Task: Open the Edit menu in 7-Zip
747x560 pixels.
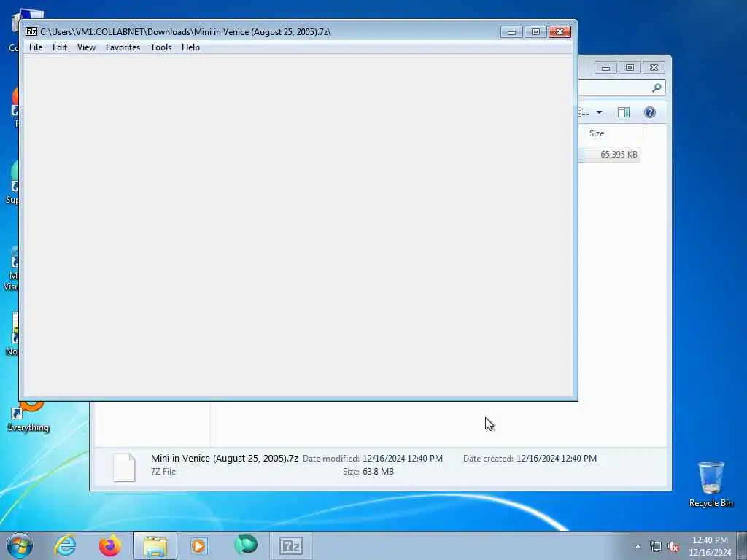Action: [x=60, y=47]
